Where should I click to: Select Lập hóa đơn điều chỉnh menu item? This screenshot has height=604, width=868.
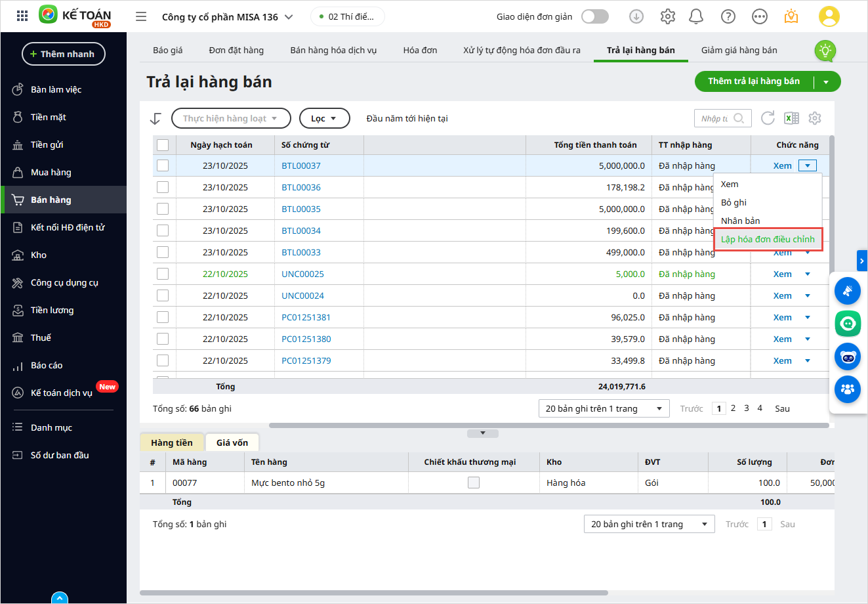[x=767, y=239]
